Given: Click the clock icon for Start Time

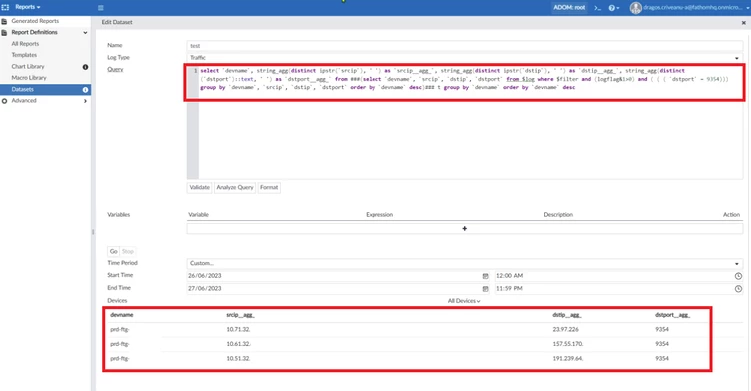Looking at the screenshot, I should [738, 276].
